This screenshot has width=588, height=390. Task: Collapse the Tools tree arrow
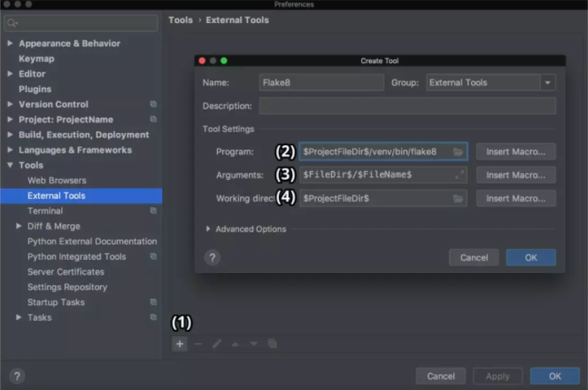coord(10,165)
